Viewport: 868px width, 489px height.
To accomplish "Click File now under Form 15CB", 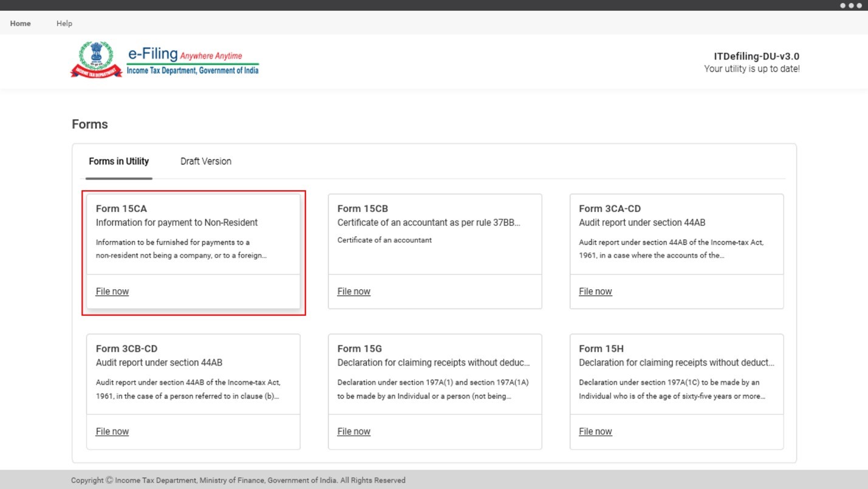I will click(354, 292).
